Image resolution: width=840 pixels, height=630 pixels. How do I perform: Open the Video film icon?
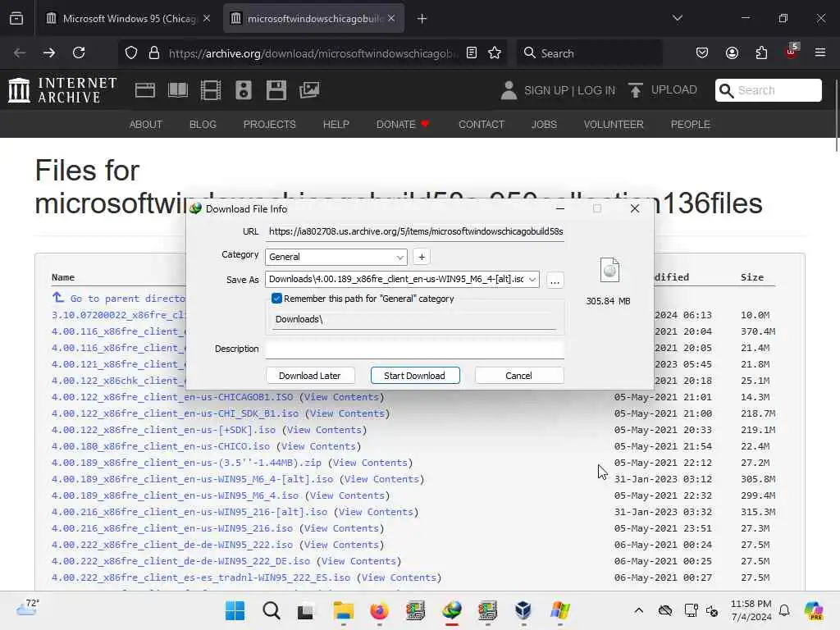pyautogui.click(x=211, y=90)
